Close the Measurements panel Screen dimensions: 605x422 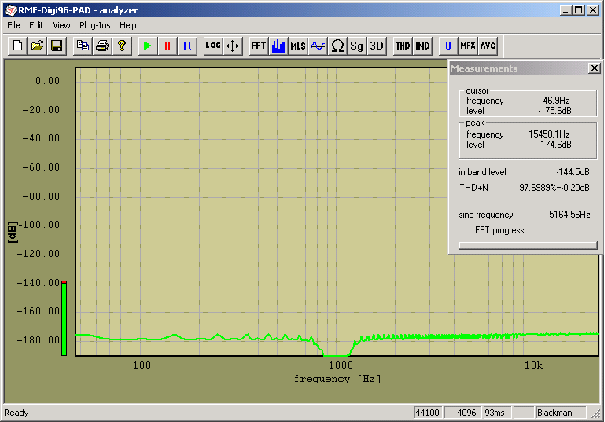click(594, 68)
